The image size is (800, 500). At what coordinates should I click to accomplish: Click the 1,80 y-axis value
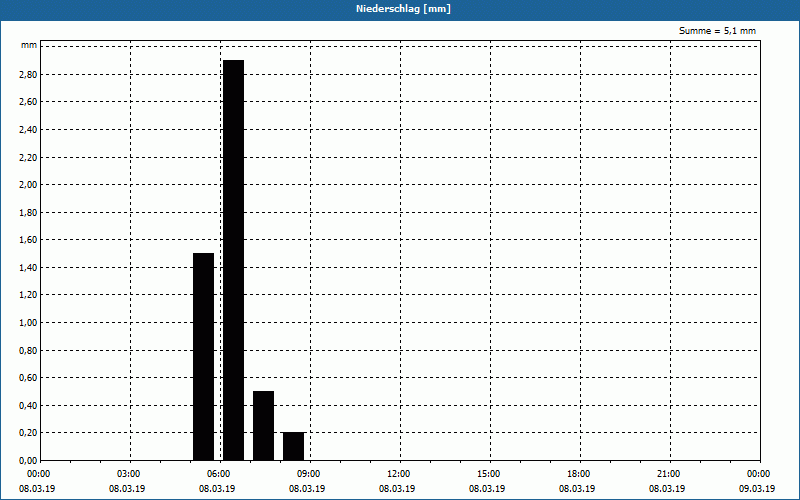click(x=28, y=212)
